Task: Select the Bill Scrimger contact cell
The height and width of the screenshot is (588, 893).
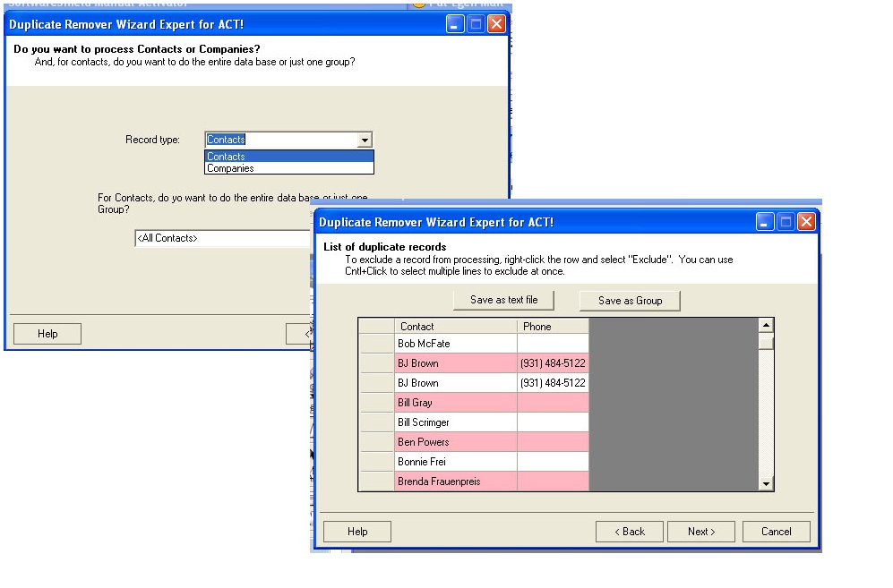Action: tap(456, 422)
